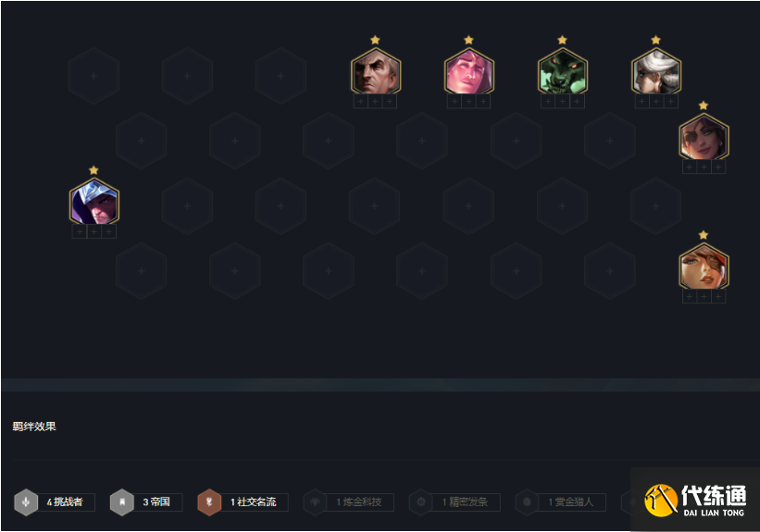Click the white-haired Camille champion portrait
Image resolution: width=760 pixels, height=532 pixels.
pos(655,73)
